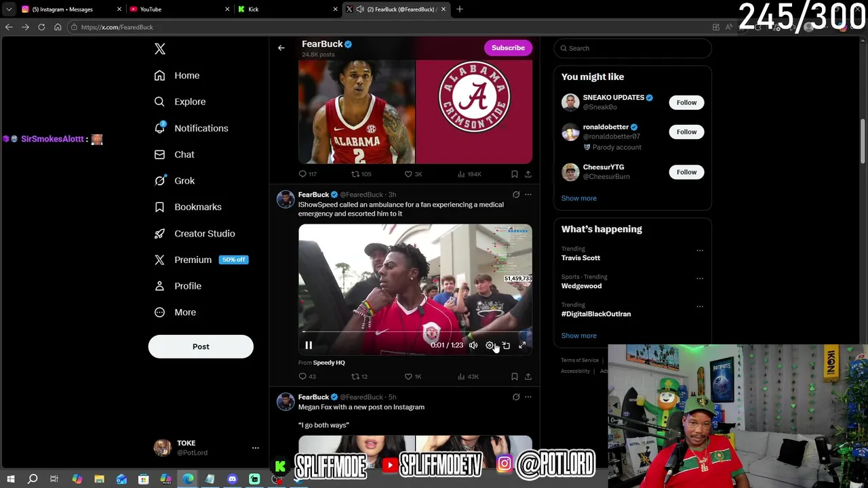The image size is (868, 488).
Task: Click the Subscribe button
Action: pyautogui.click(x=508, y=48)
